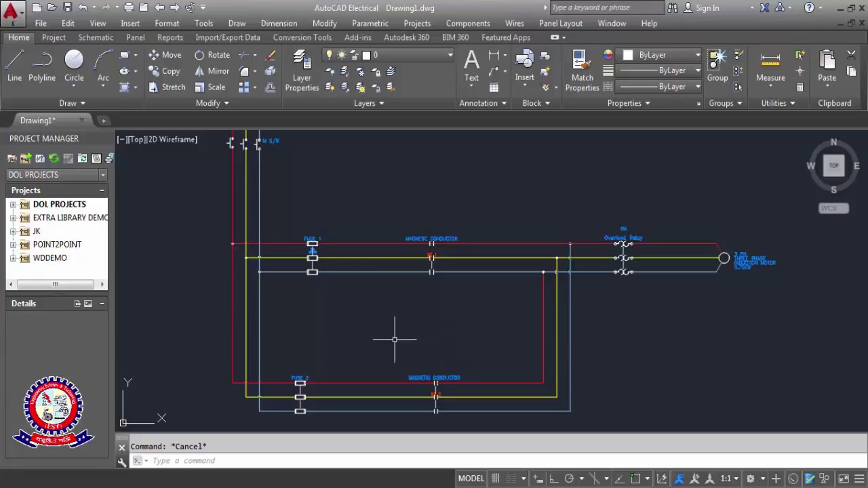This screenshot has width=868, height=488.
Task: Expand the Modify panel
Action: pos(212,103)
